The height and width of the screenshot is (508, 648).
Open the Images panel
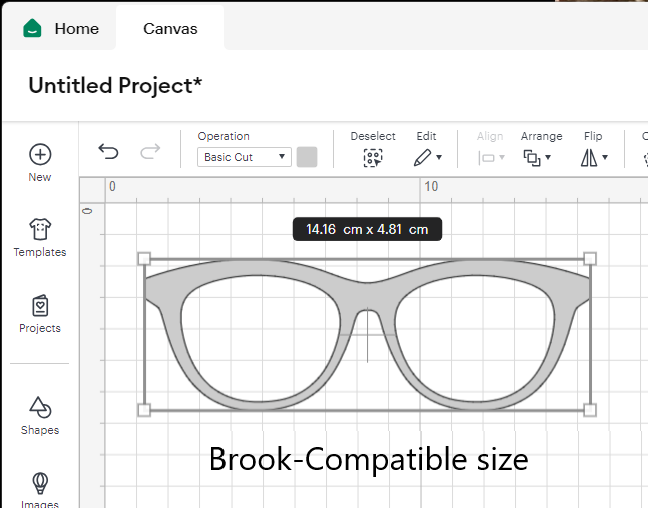point(40,483)
